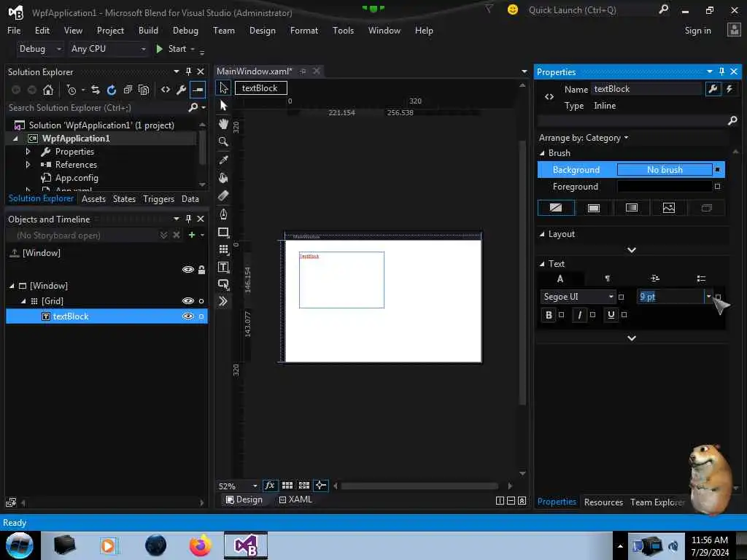Toggle Italic text formatting
This screenshot has width=747, height=560.
[580, 315]
